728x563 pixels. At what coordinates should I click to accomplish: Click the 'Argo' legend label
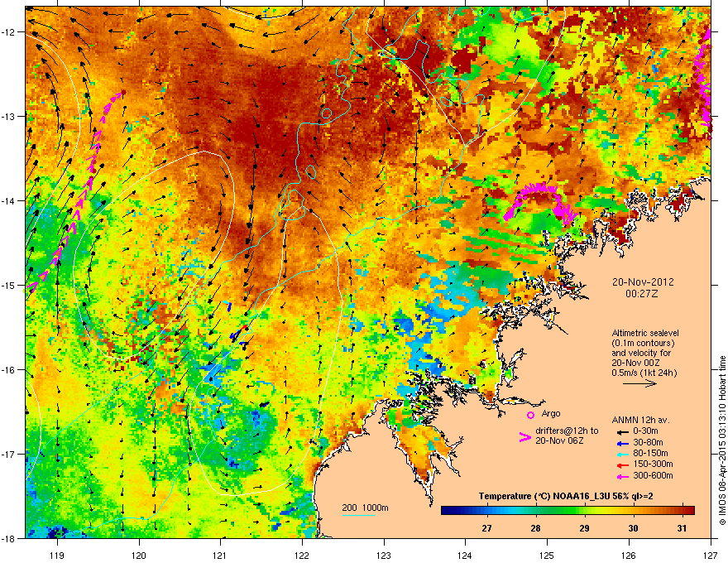tap(551, 413)
